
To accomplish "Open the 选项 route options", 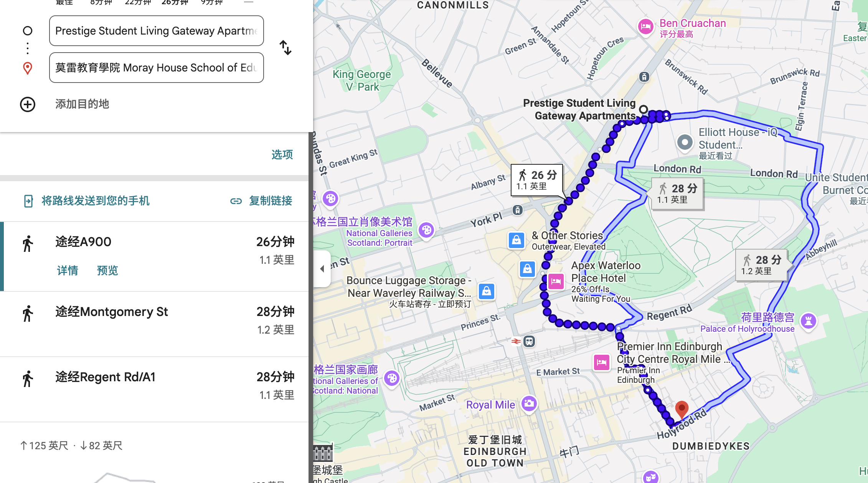I will [x=282, y=154].
